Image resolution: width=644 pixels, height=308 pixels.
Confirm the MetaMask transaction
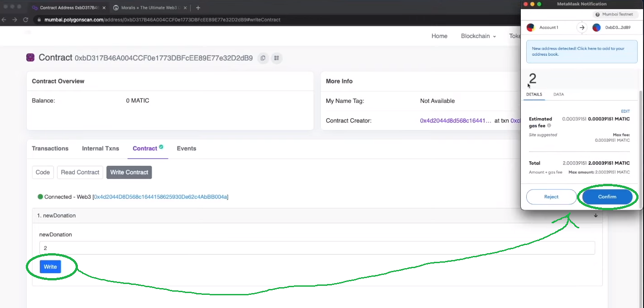[607, 197]
